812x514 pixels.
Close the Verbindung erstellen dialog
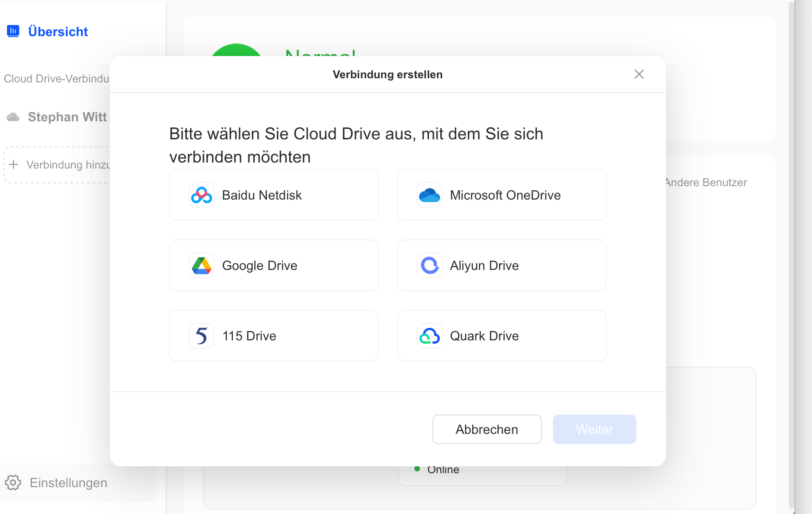point(639,74)
